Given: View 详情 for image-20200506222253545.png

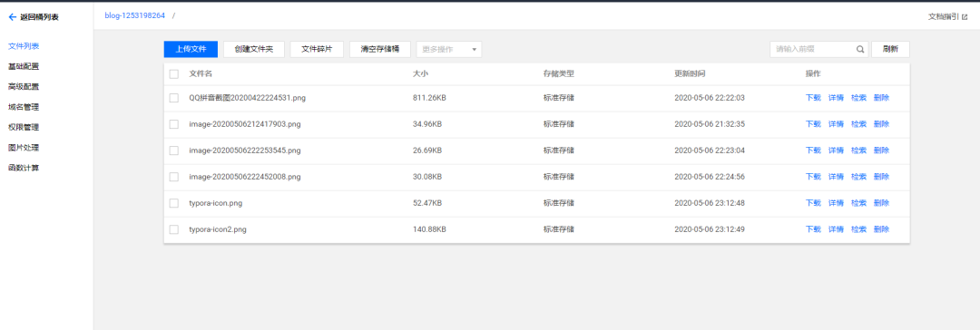Looking at the screenshot, I should tap(836, 150).
